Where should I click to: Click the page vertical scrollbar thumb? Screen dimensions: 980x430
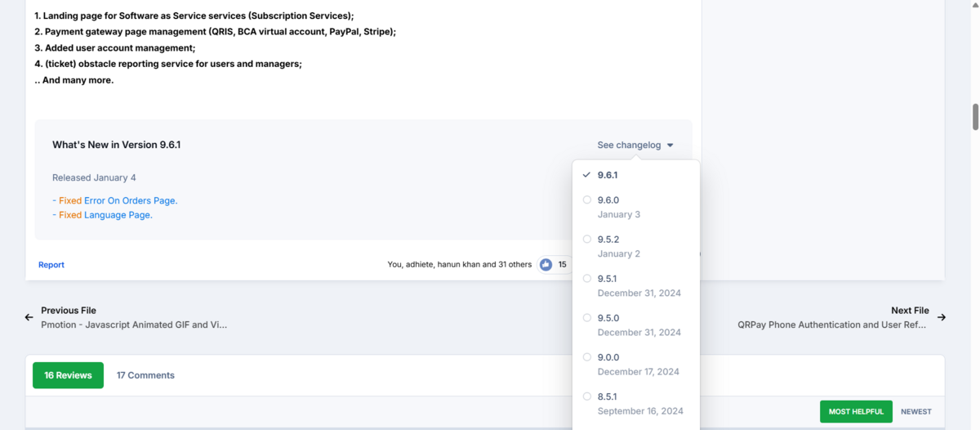pyautogui.click(x=975, y=117)
